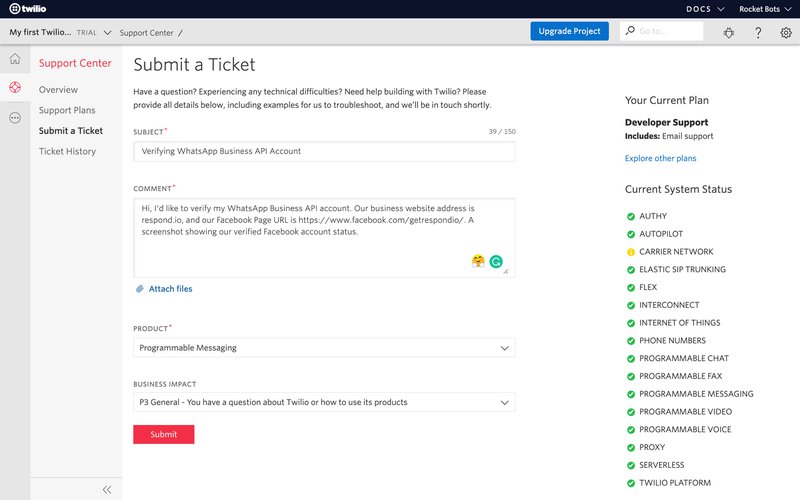Click the PROGRAMMABLE MESSAGING status text

[696, 394]
